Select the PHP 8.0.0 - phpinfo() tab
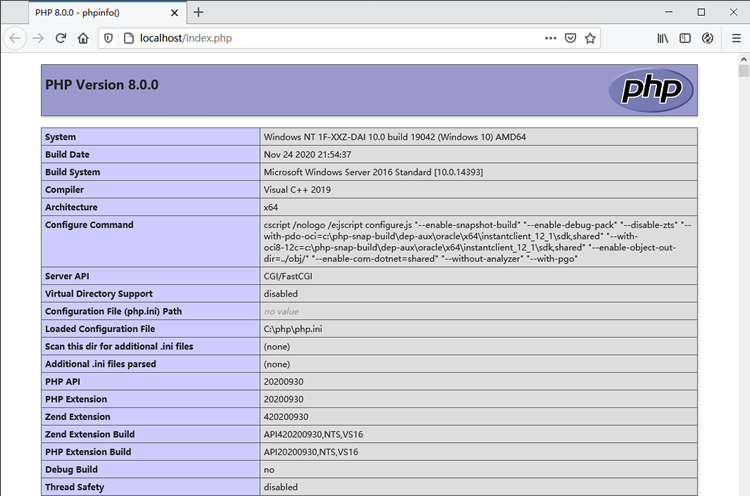 [x=108, y=12]
